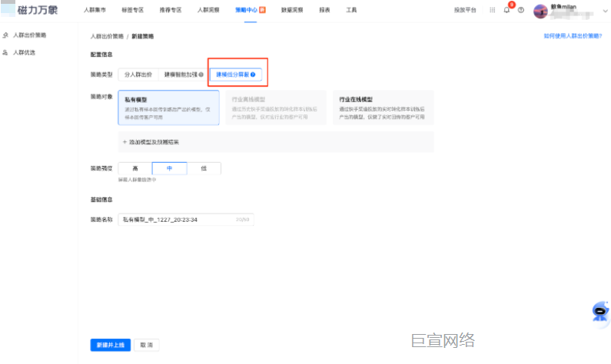Choose the 私有模型 card

pos(169,108)
